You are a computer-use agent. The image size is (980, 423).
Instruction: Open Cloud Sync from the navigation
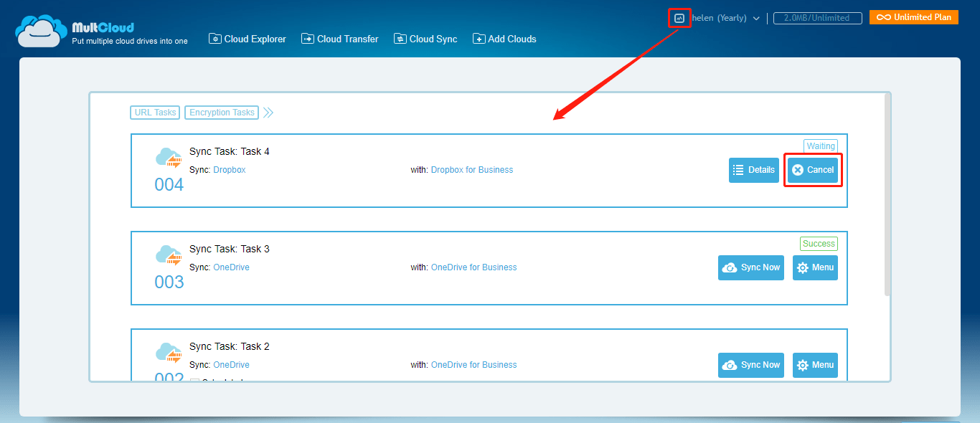(x=425, y=39)
